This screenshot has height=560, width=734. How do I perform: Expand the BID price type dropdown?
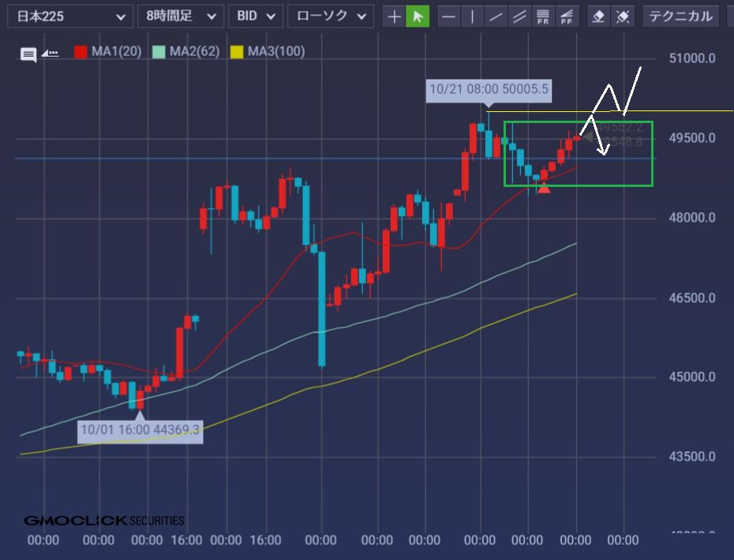pyautogui.click(x=255, y=16)
